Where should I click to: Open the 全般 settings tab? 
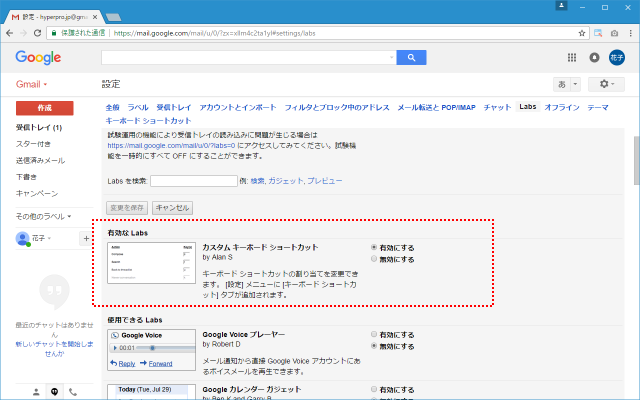click(x=112, y=107)
